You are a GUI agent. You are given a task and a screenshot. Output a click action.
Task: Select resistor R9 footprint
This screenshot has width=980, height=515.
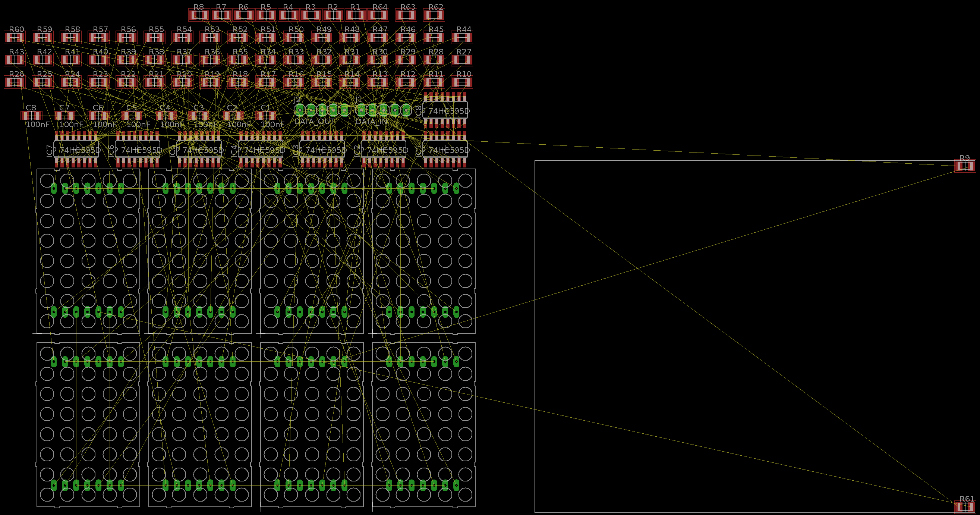point(965,166)
